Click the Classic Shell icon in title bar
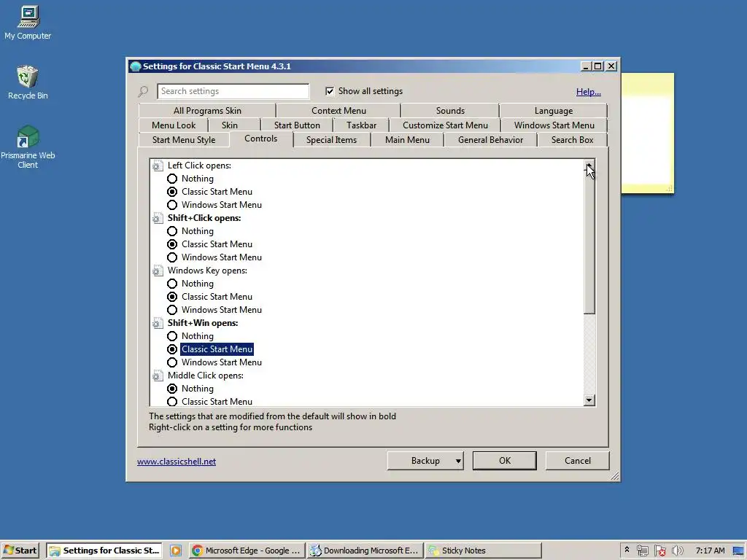This screenshot has width=747, height=560. [x=135, y=66]
